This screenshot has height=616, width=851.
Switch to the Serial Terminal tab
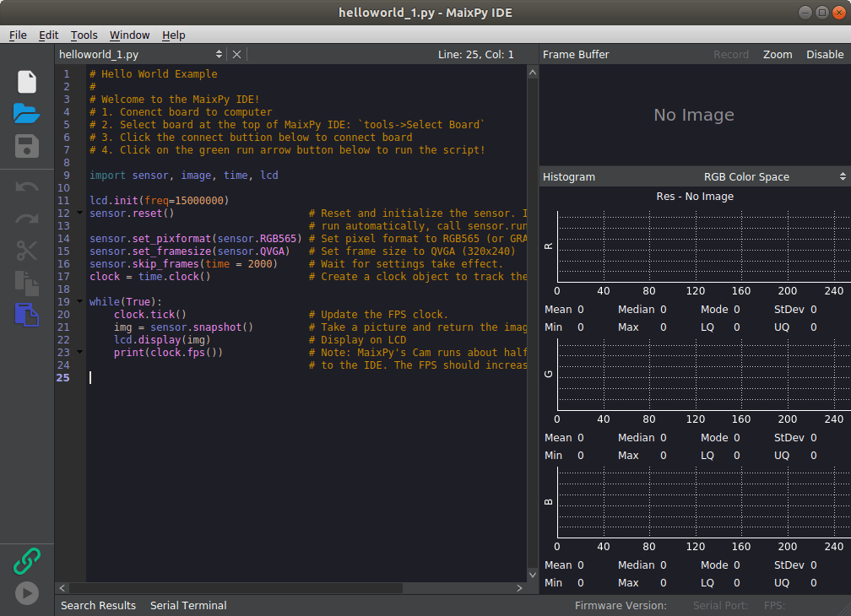coord(188,605)
